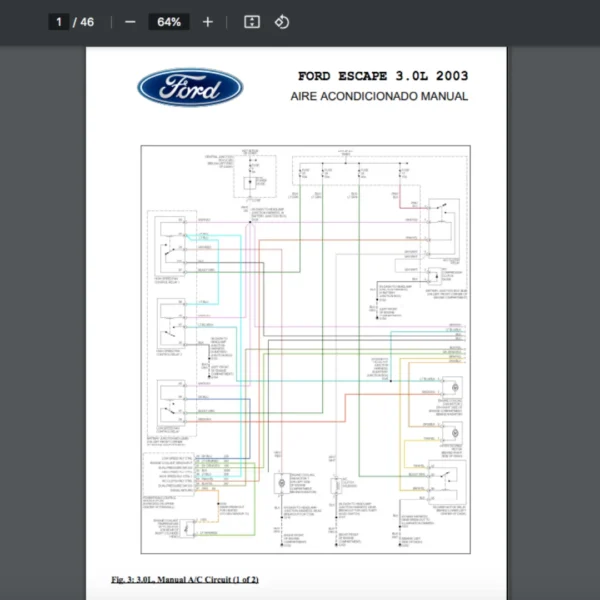
Task: Click the upper motor circle symbol at right
Action: 451,388
